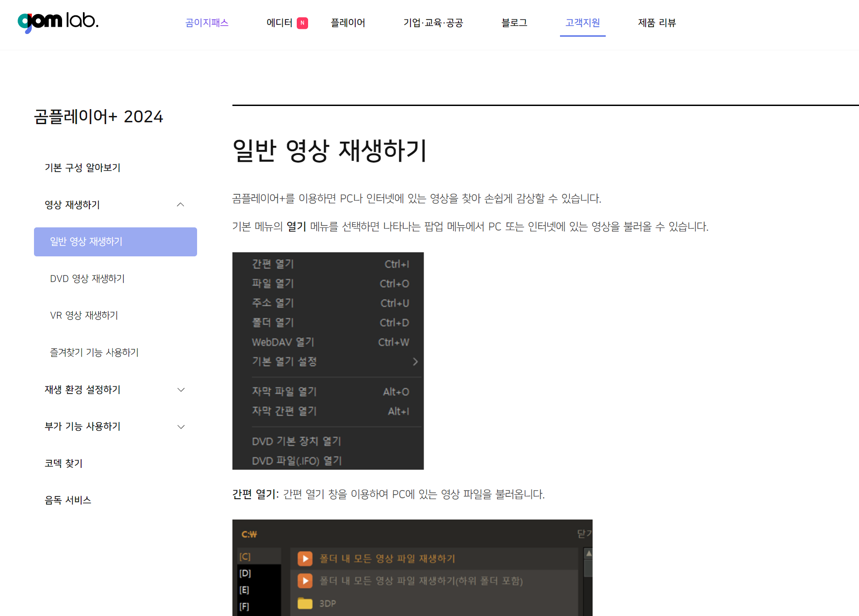This screenshot has height=616, width=859.
Task: Click the 3DP folder icon
Action: coord(305,603)
